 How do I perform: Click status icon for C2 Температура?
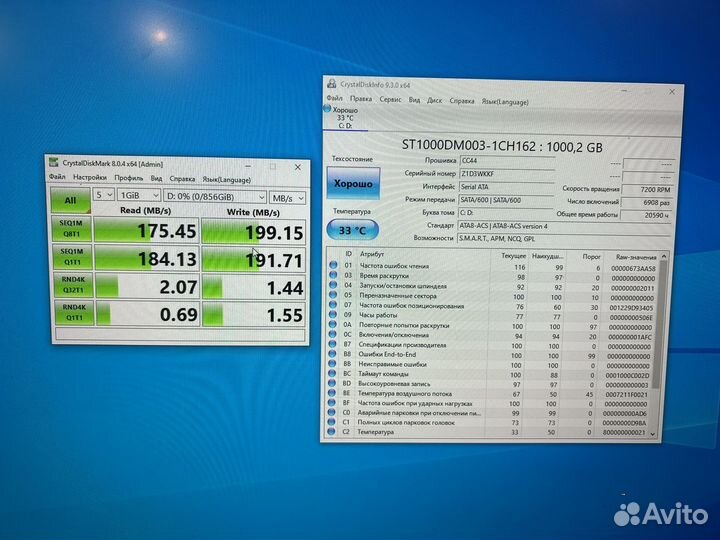click(x=331, y=431)
